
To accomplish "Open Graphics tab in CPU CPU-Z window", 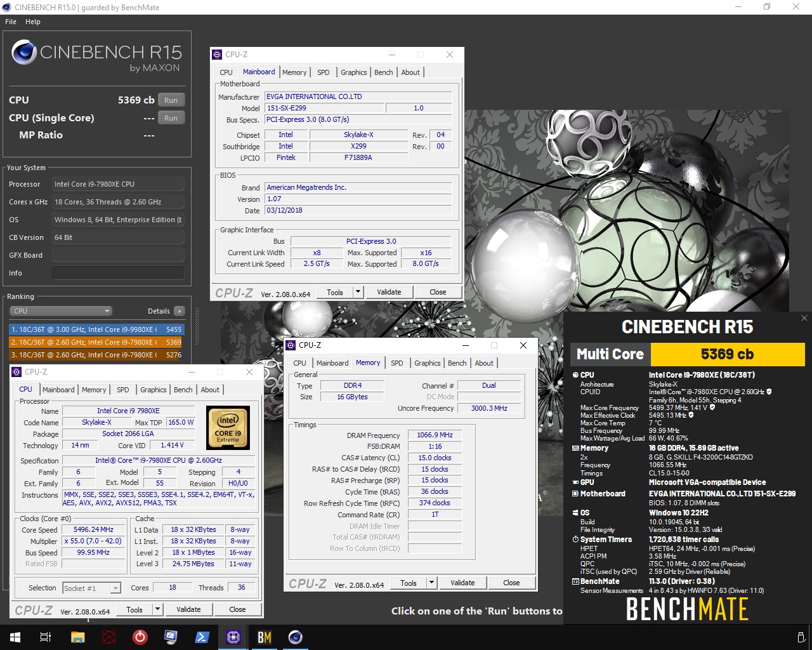I will click(x=153, y=390).
